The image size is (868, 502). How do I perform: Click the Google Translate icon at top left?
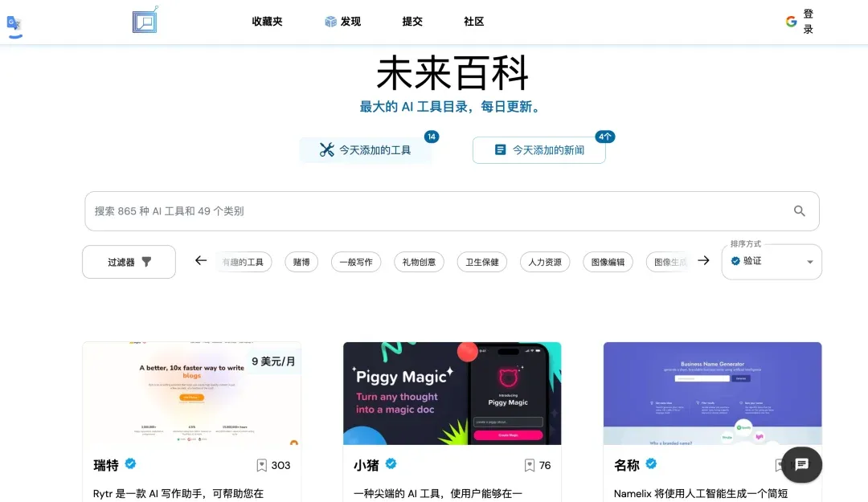pyautogui.click(x=14, y=26)
